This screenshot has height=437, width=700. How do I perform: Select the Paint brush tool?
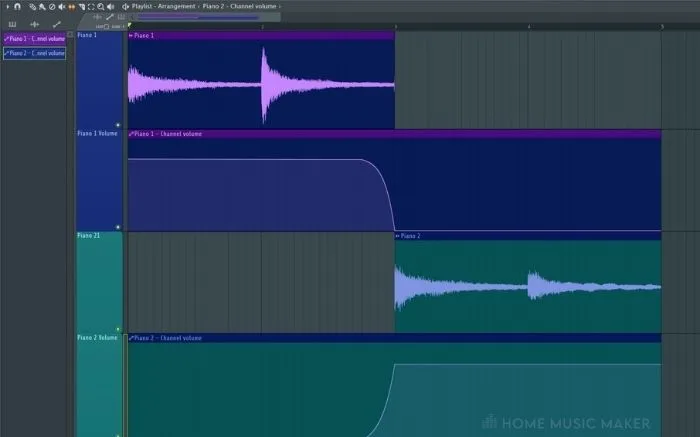coord(42,7)
